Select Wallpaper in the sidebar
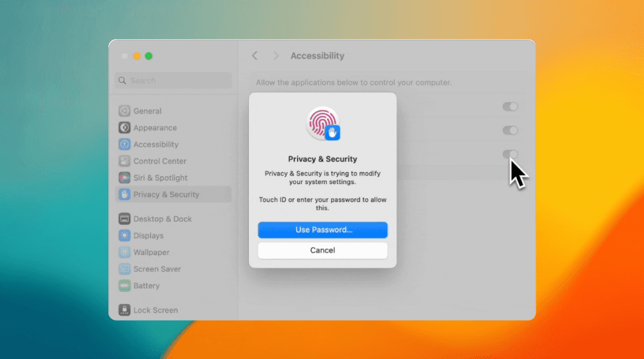Viewport: 644px width, 359px height. (173, 253)
